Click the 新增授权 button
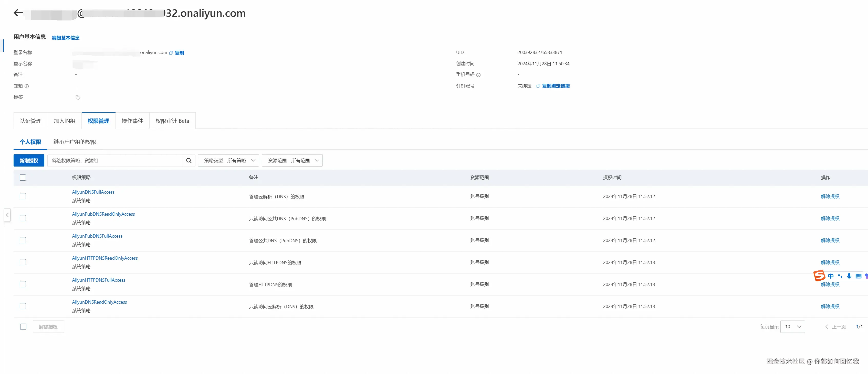 29,161
